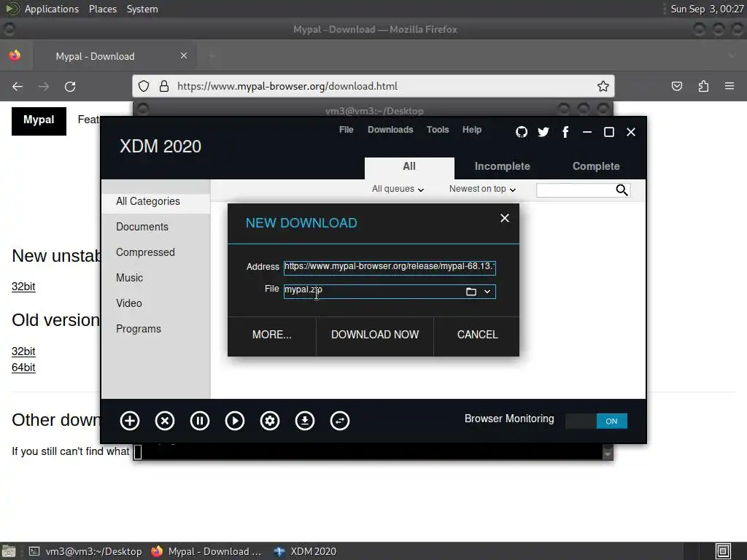
Task: Open the Help menu in XDM
Action: [x=472, y=130]
